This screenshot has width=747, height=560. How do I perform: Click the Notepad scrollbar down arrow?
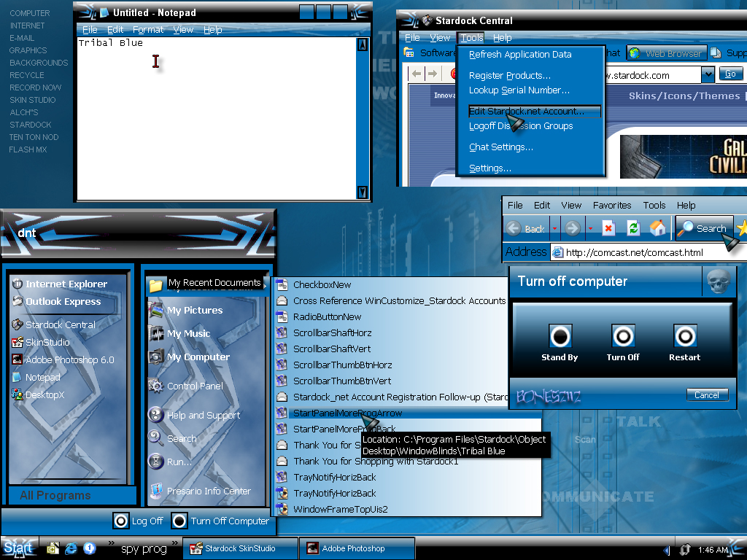362,192
